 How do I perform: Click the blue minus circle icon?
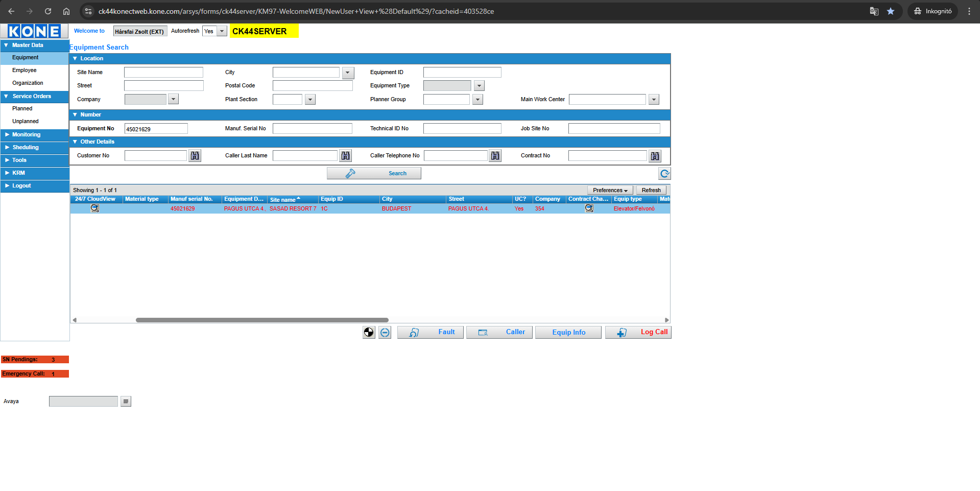tap(385, 333)
